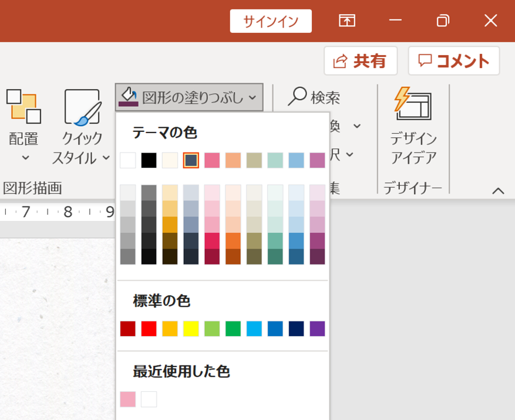Select light blue theme color swatch

click(296, 161)
